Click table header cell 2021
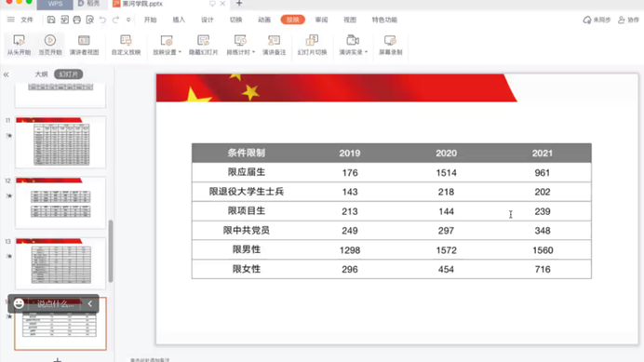The width and height of the screenshot is (644, 362). pos(543,153)
